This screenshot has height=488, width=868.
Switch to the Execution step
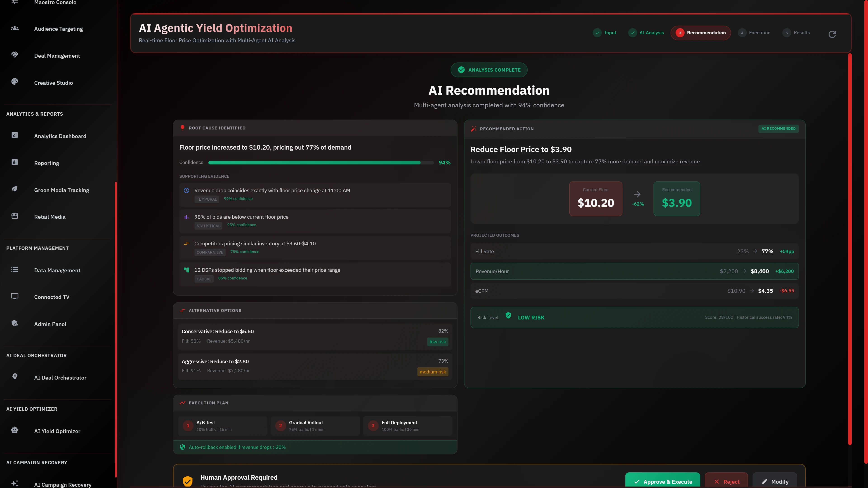click(x=754, y=33)
